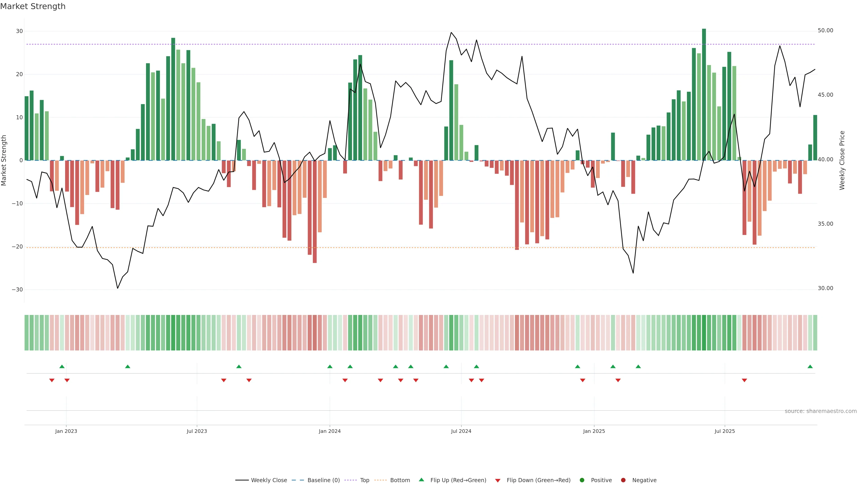
Task: Click the first green flip-up triangle marker
Action: click(x=62, y=366)
